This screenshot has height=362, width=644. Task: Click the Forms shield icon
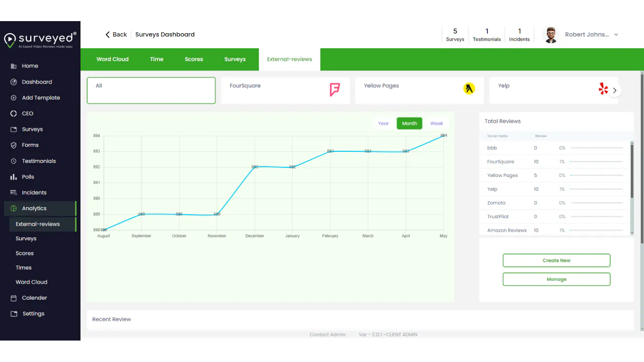(14, 145)
